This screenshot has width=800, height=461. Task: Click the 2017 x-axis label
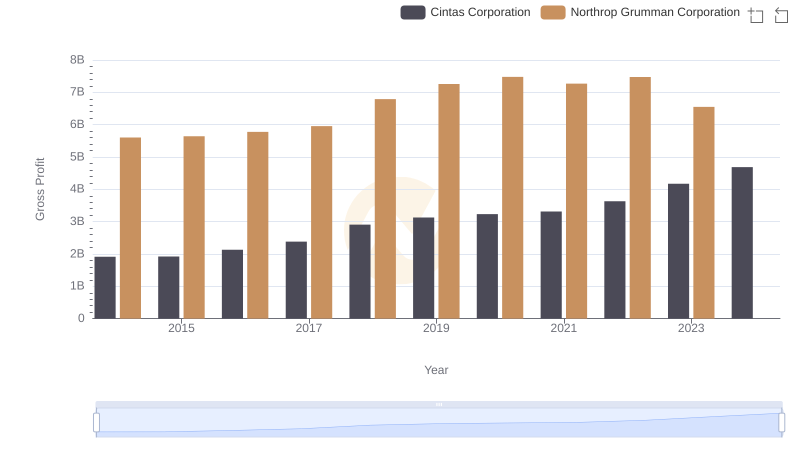click(x=309, y=328)
